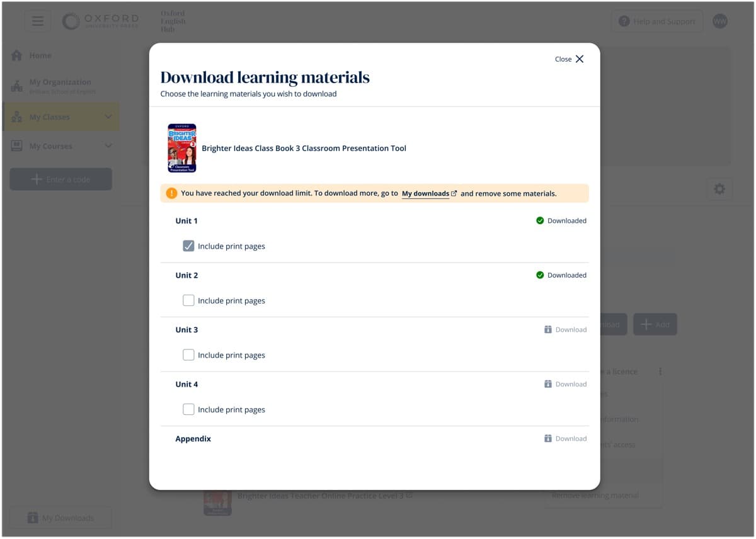756x539 pixels.
Task: Click the Unit 4 download icon
Action: (548, 384)
